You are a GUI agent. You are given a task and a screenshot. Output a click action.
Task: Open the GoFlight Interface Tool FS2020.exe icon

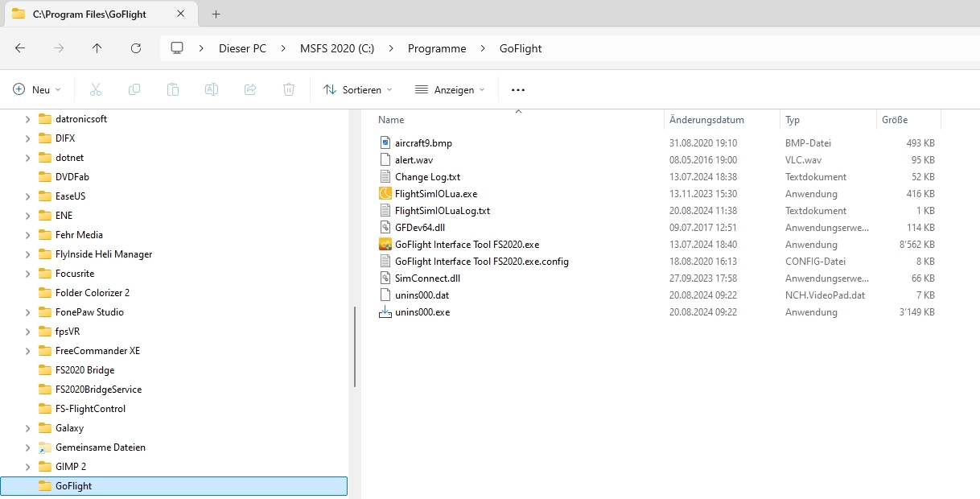[385, 245]
